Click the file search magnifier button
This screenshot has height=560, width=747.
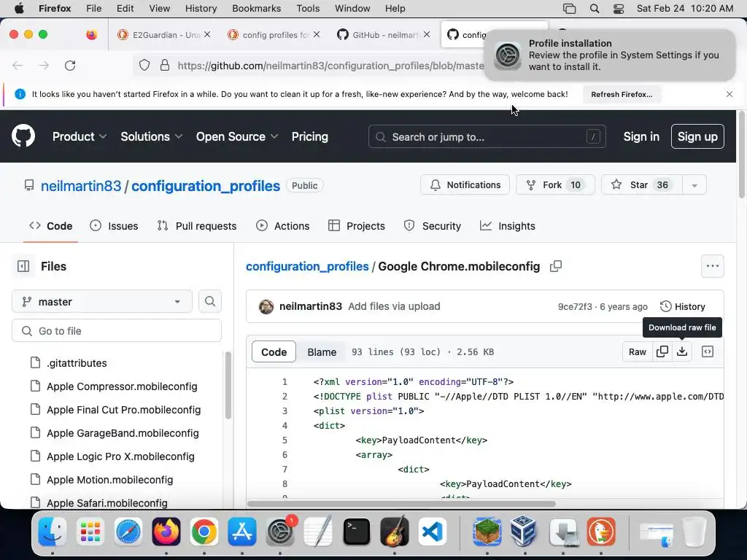click(x=209, y=301)
